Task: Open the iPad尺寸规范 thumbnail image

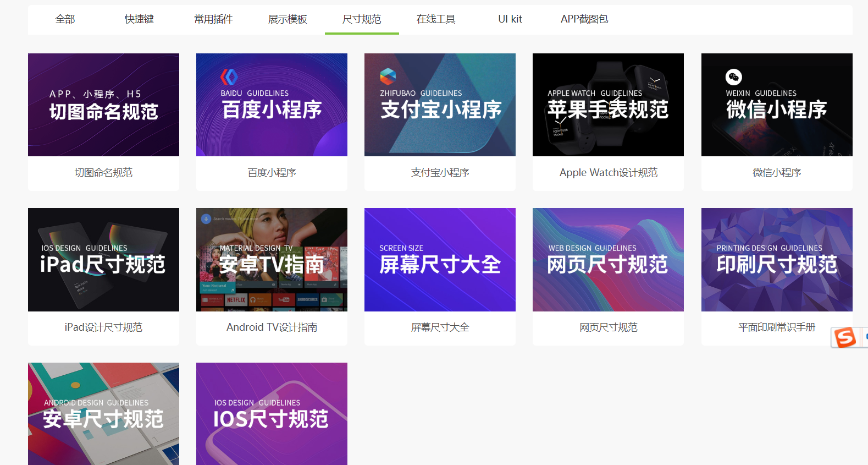Action: click(x=103, y=260)
